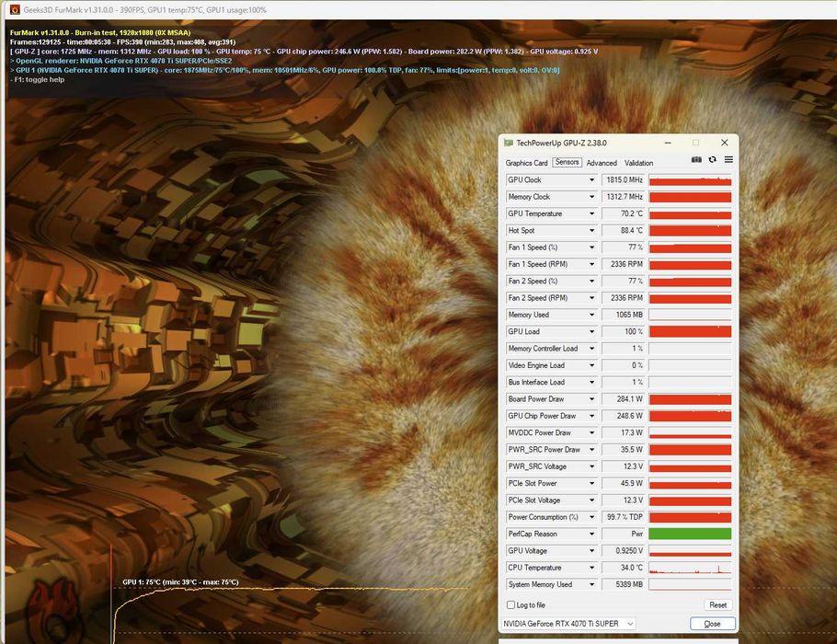Click the 17.3 W MVDDC Power value
Viewport: 837px width, 644px height.
623,433
